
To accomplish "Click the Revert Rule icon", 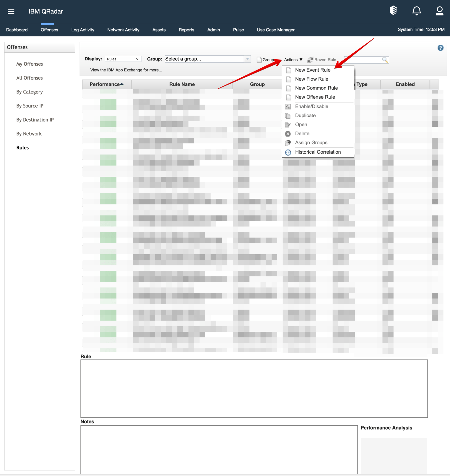I will pos(310,60).
